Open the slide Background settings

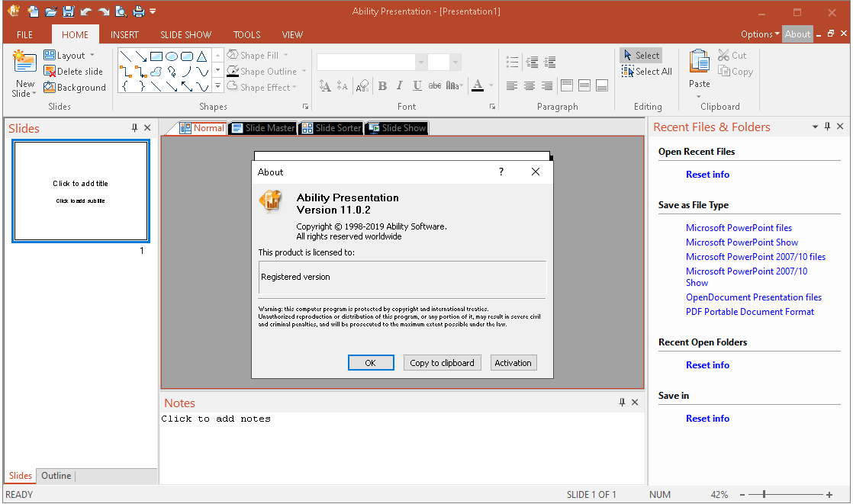(75, 87)
